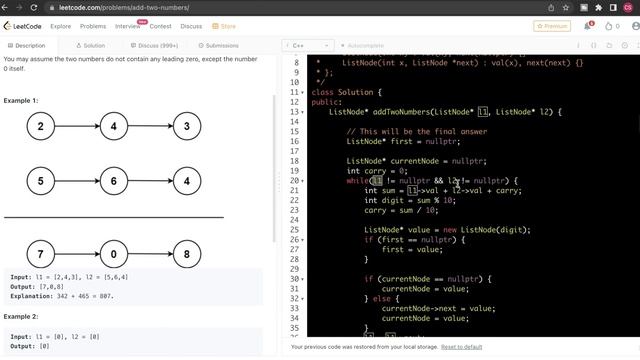The width and height of the screenshot is (640, 360).
Task: Switch to the Solution tab
Action: tap(91, 45)
